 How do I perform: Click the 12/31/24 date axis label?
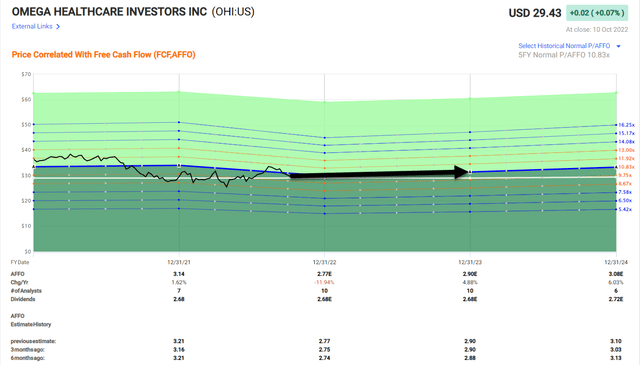[x=616, y=262]
